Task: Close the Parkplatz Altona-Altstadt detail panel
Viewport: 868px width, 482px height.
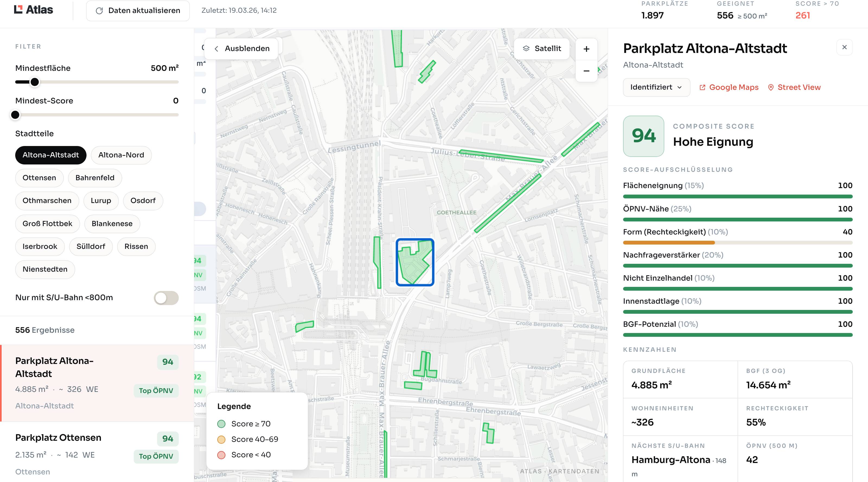Action: (x=844, y=47)
